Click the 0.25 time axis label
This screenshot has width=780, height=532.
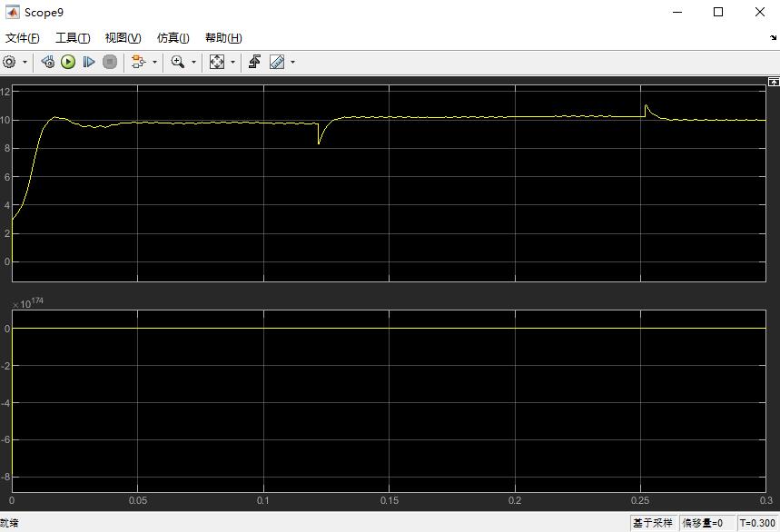tap(640, 500)
